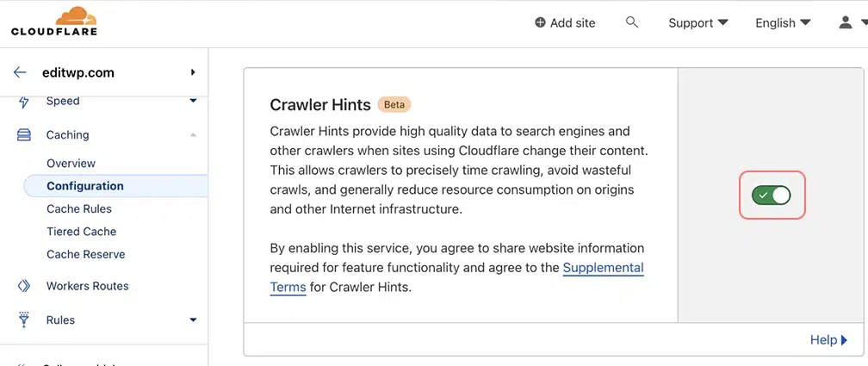The image size is (868, 366).
Task: Click the back arrow beside editwp.com
Action: (x=20, y=72)
